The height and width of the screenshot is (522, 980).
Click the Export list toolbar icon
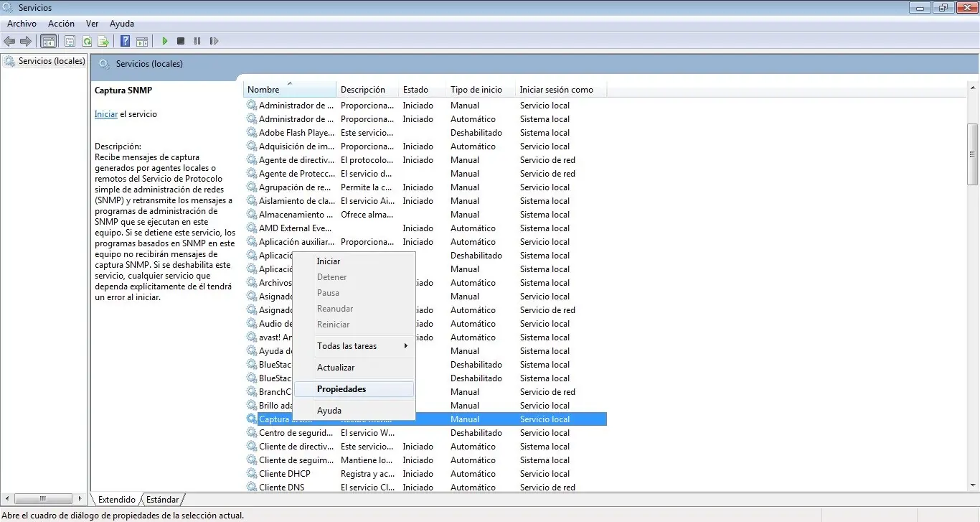(103, 41)
